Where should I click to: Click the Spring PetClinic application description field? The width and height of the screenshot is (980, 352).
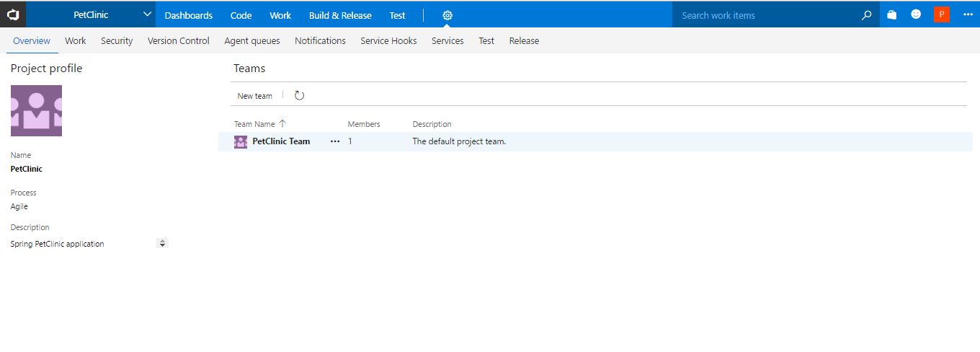click(x=83, y=244)
